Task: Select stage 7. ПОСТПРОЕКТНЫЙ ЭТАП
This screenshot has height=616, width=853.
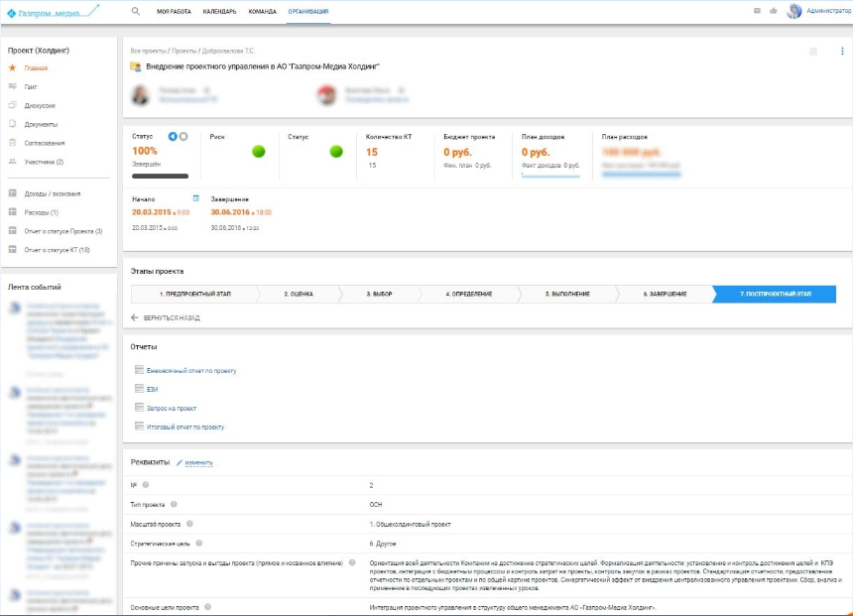Action: pyautogui.click(x=775, y=294)
